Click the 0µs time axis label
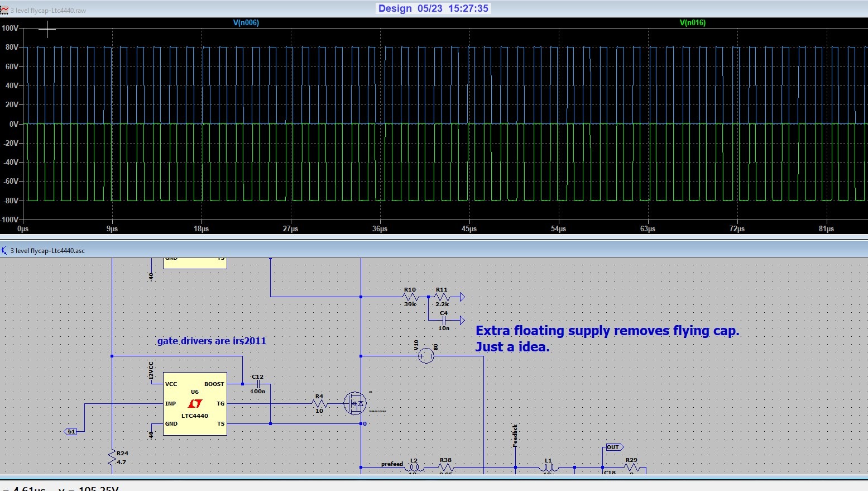The image size is (868, 491). [x=23, y=229]
